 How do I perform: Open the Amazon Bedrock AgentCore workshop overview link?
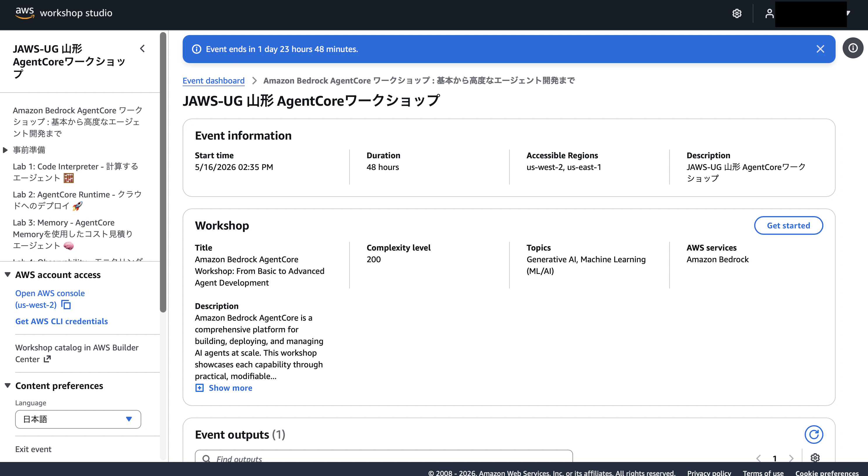click(78, 122)
